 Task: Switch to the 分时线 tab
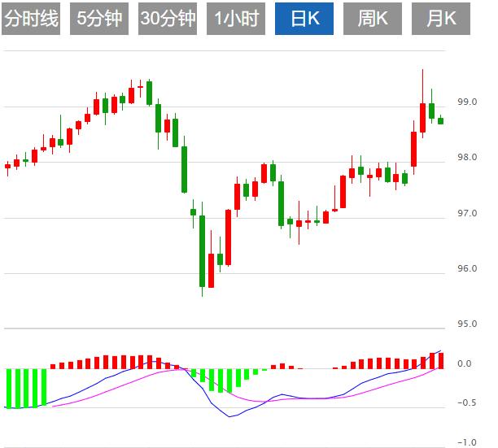pos(33,20)
